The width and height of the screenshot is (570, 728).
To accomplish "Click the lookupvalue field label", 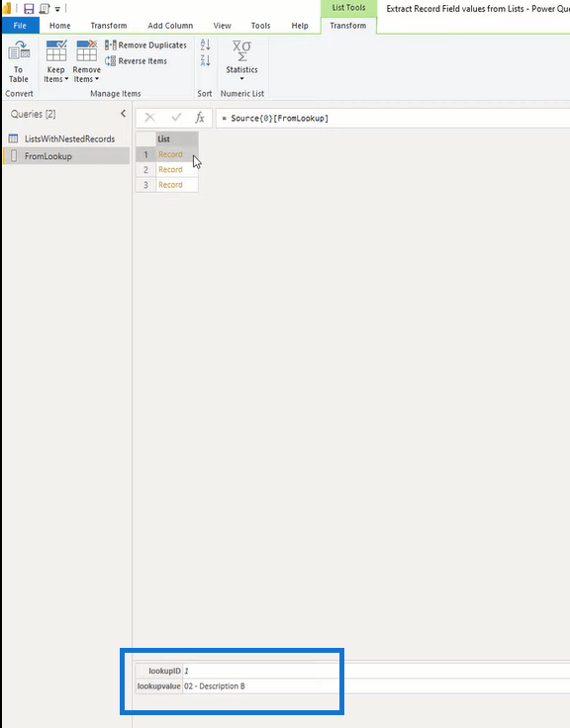I will [159, 686].
